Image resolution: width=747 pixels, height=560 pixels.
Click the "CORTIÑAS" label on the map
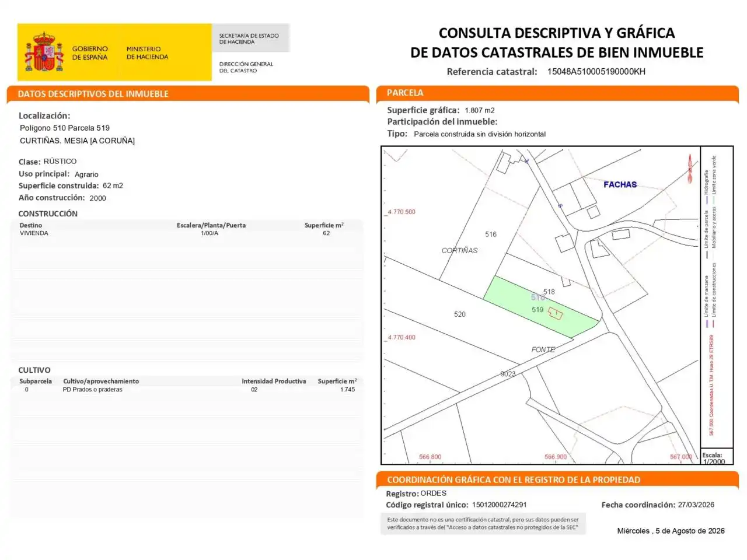[x=459, y=250]
